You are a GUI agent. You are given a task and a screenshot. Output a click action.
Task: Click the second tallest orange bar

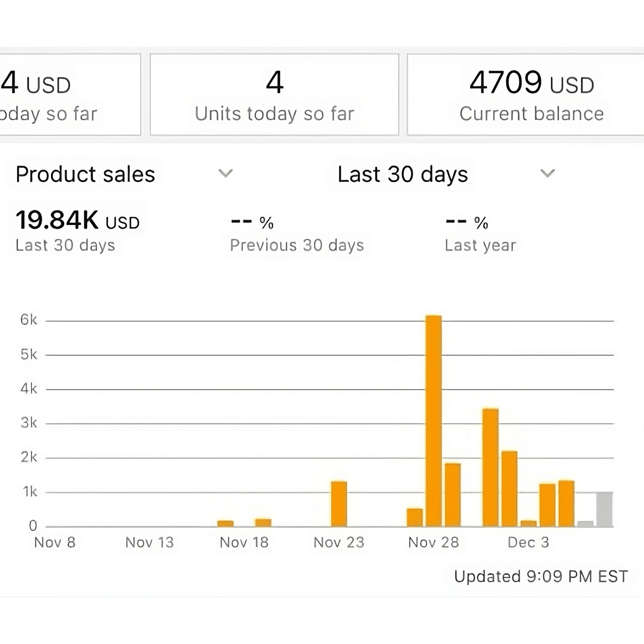pos(490,467)
